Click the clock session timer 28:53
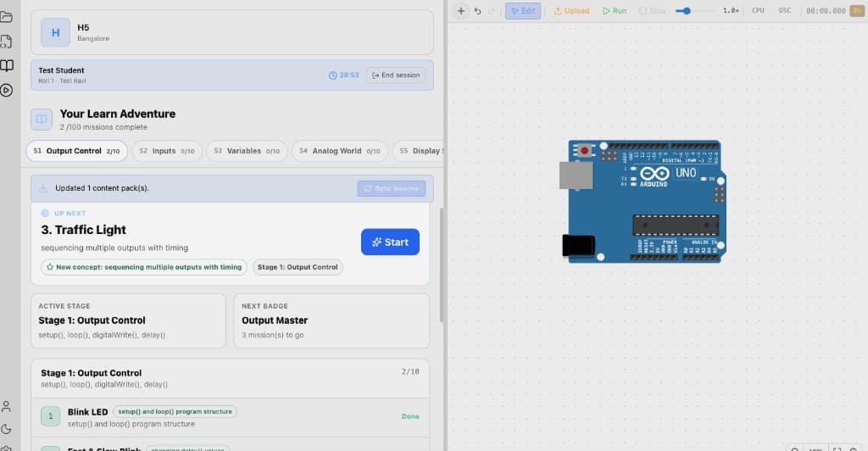This screenshot has height=451, width=868. click(x=344, y=75)
